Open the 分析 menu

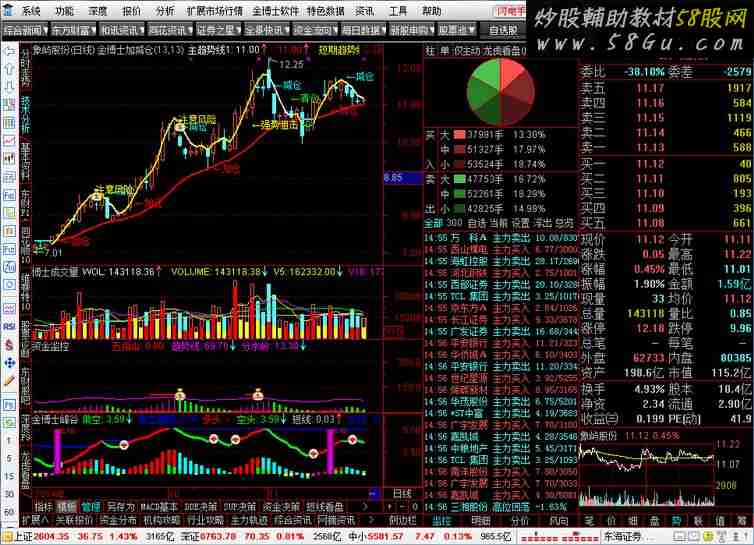[x=165, y=11]
